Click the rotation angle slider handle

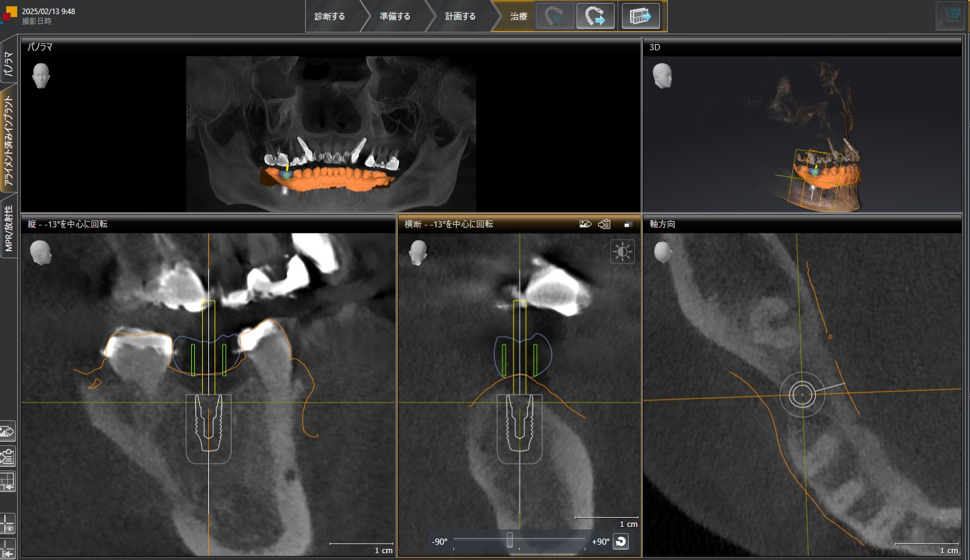(509, 540)
